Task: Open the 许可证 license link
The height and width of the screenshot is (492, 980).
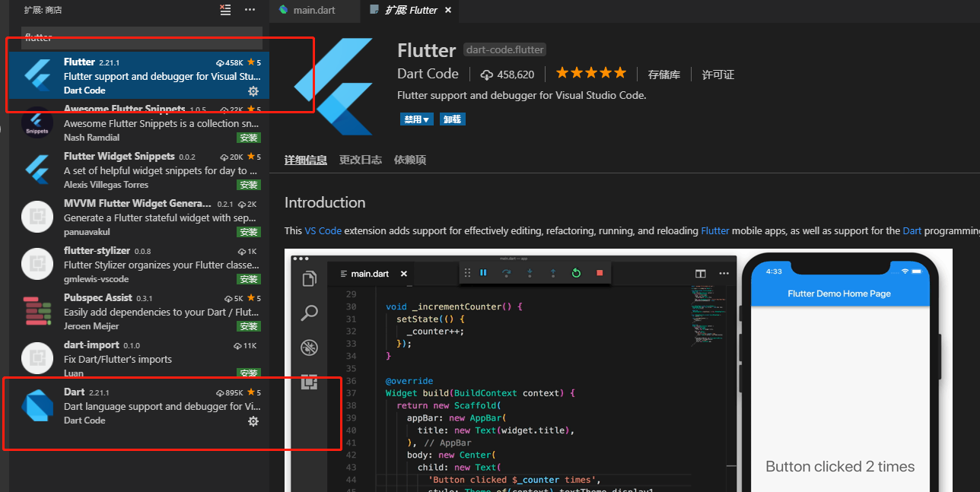Action: [x=718, y=75]
